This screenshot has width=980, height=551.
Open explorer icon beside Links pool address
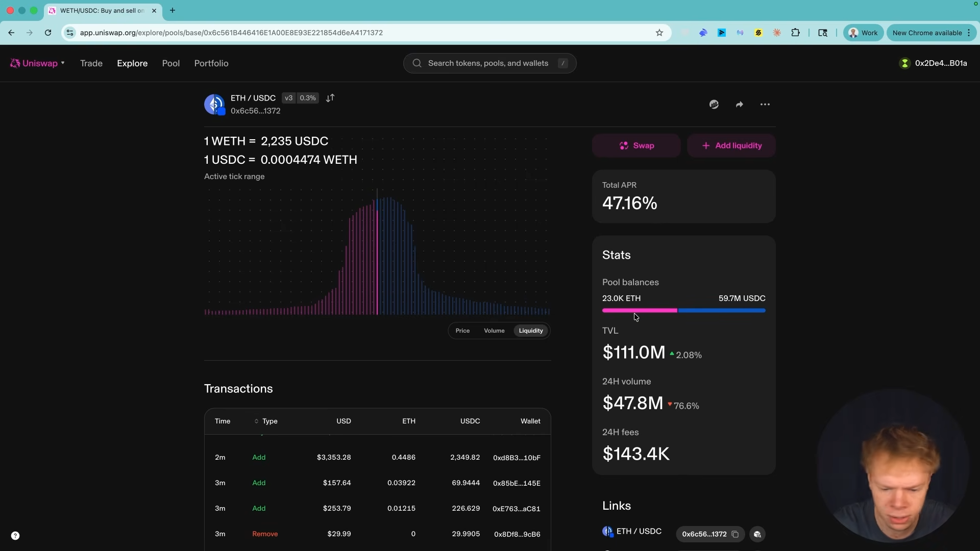tap(757, 534)
